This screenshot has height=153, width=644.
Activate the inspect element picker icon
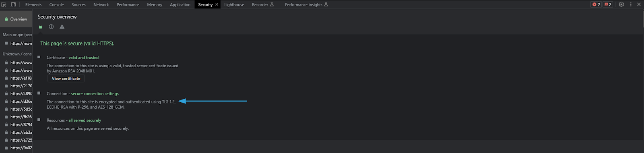(4, 4)
